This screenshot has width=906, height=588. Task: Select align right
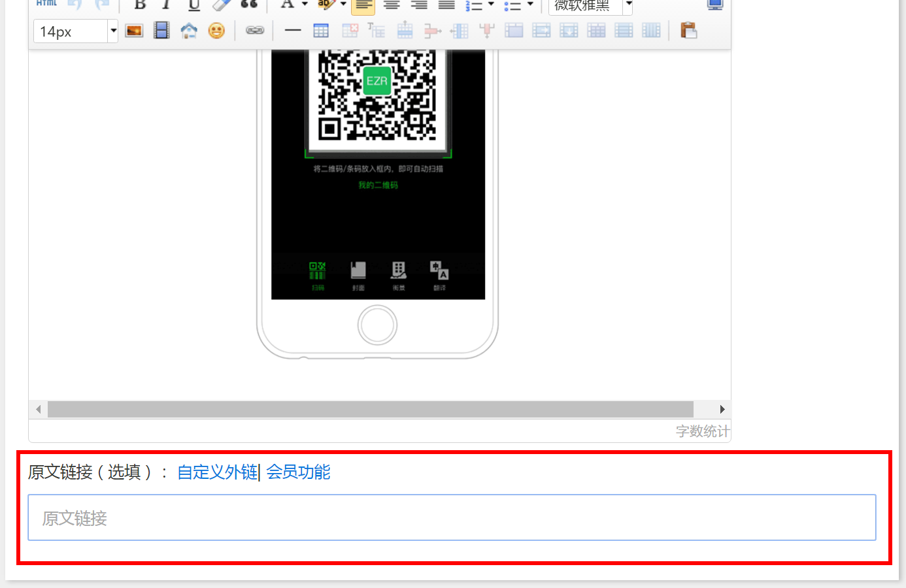tap(419, 5)
